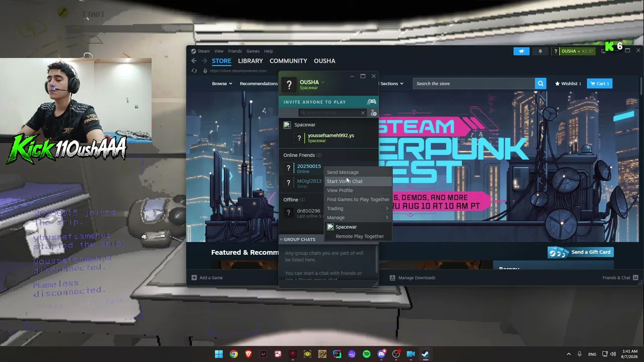Open Discord from the taskbar
Viewport: 644px width, 362px height.
(x=381, y=354)
